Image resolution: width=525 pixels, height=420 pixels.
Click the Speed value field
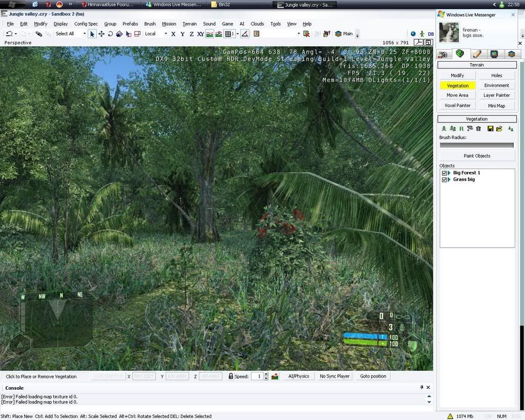[x=257, y=376]
